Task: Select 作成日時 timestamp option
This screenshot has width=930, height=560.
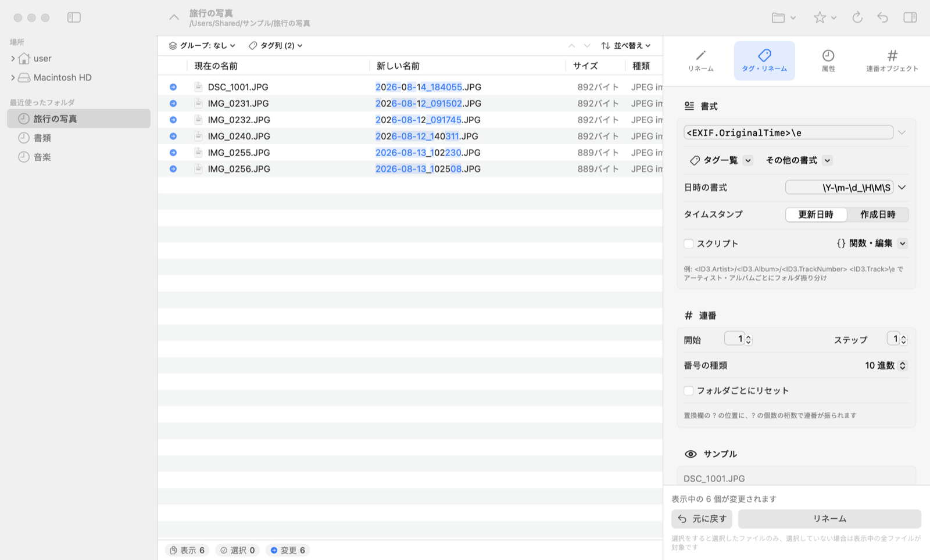Action: coord(878,214)
